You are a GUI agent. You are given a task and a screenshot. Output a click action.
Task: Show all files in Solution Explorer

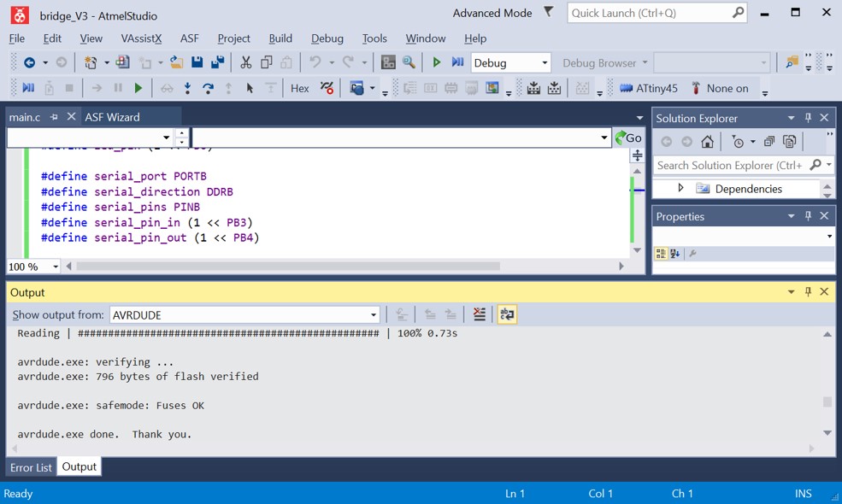tap(789, 142)
